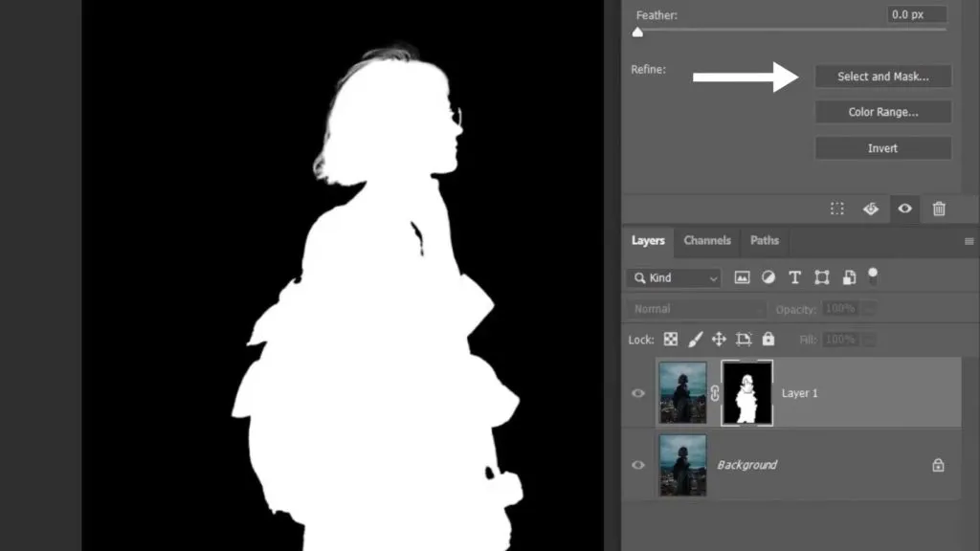
Task: Switch to the Channels tab
Action: (x=706, y=241)
